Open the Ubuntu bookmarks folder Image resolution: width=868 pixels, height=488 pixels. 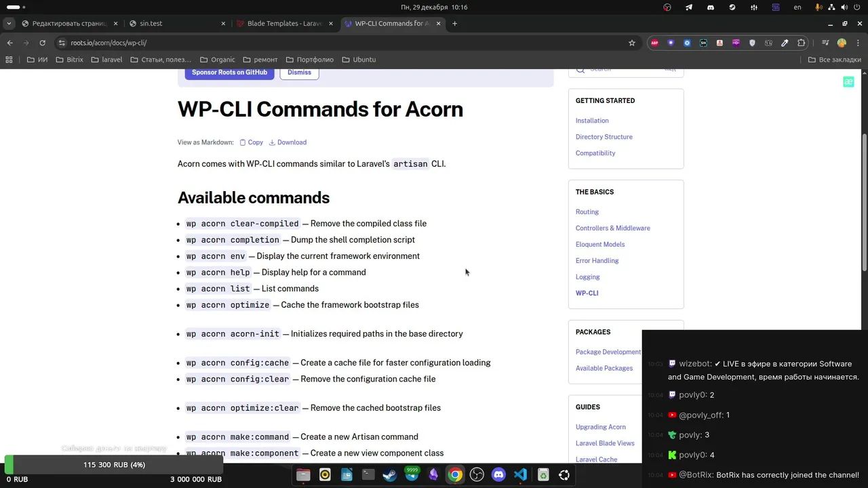click(359, 60)
